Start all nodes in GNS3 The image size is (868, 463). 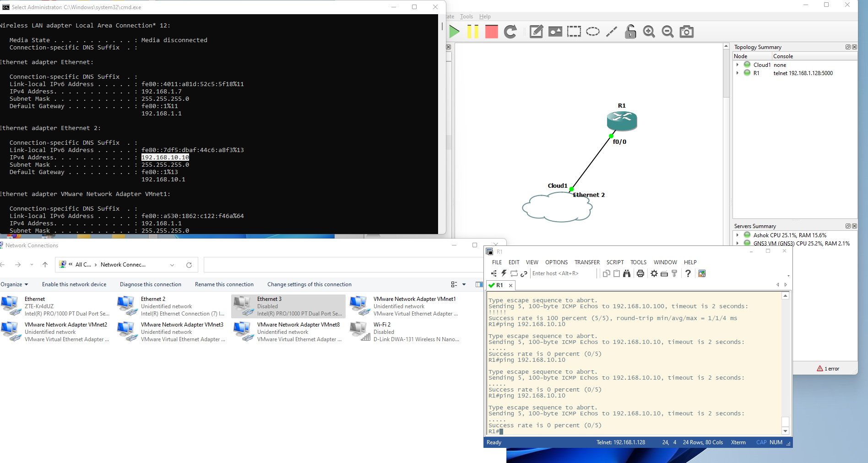click(x=455, y=32)
